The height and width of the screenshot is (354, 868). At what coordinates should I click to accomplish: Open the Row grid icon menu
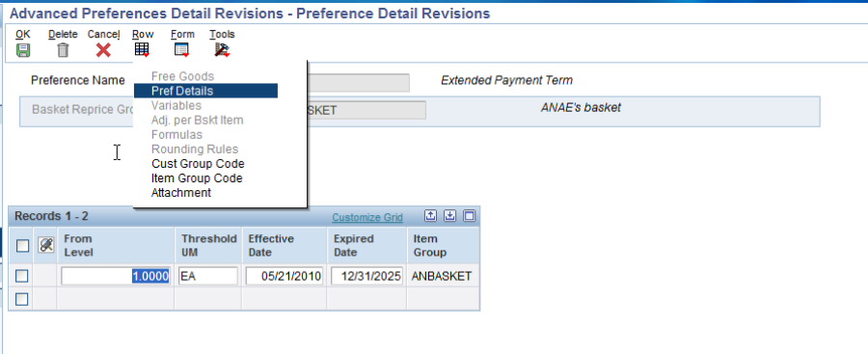point(143,50)
